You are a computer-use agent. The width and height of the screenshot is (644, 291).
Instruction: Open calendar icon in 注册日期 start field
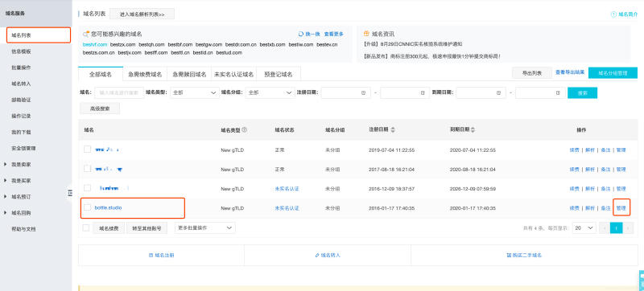point(363,93)
